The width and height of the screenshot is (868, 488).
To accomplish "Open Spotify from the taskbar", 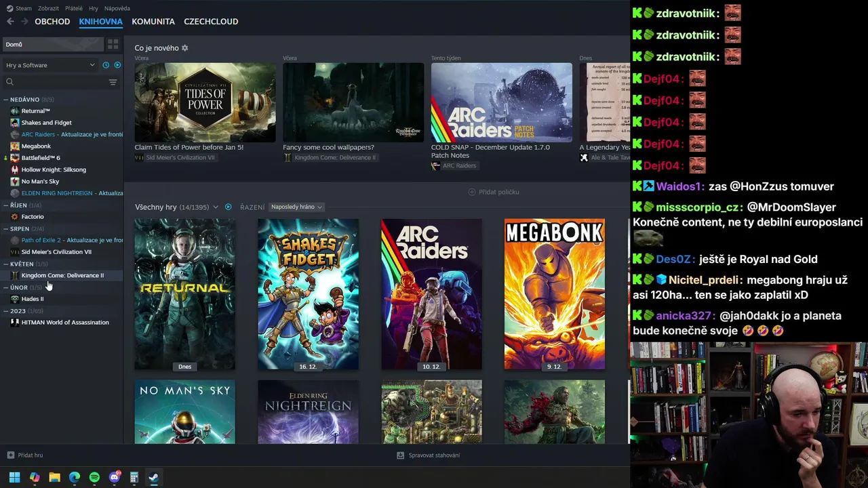I will (x=94, y=477).
